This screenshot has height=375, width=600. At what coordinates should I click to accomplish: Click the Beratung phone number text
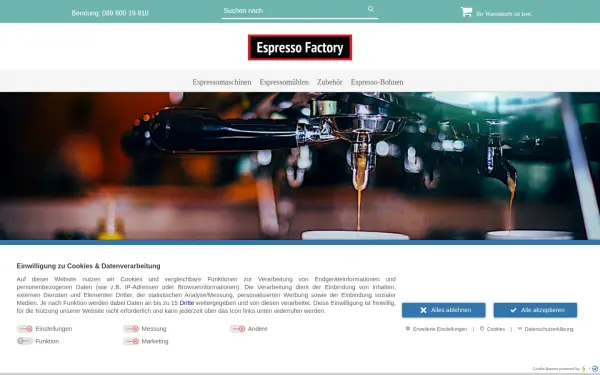coord(110,13)
